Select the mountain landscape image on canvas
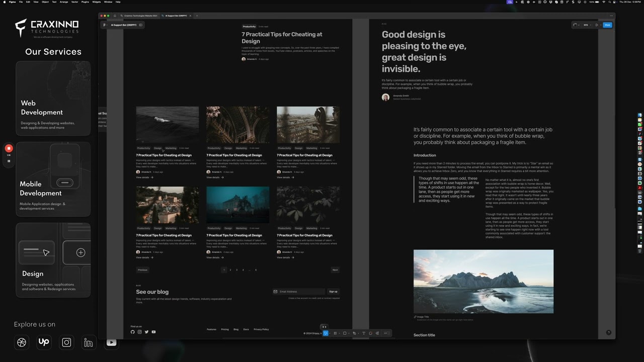The height and width of the screenshot is (362, 644). click(484, 282)
